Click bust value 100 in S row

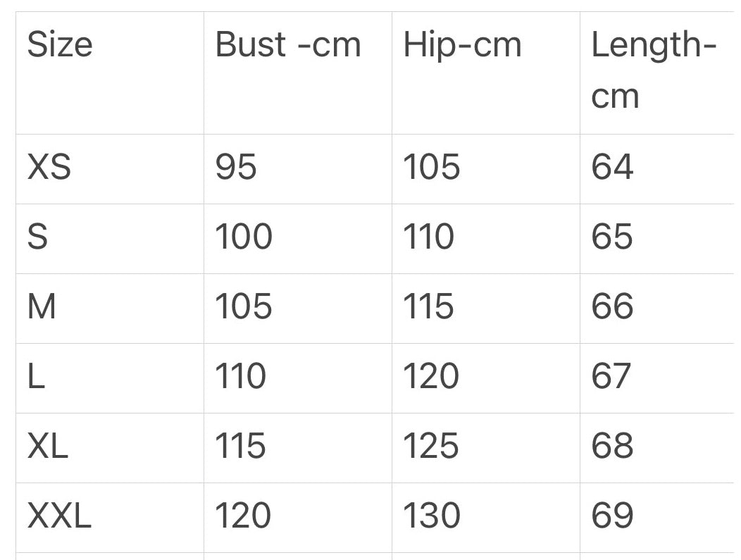244,236
